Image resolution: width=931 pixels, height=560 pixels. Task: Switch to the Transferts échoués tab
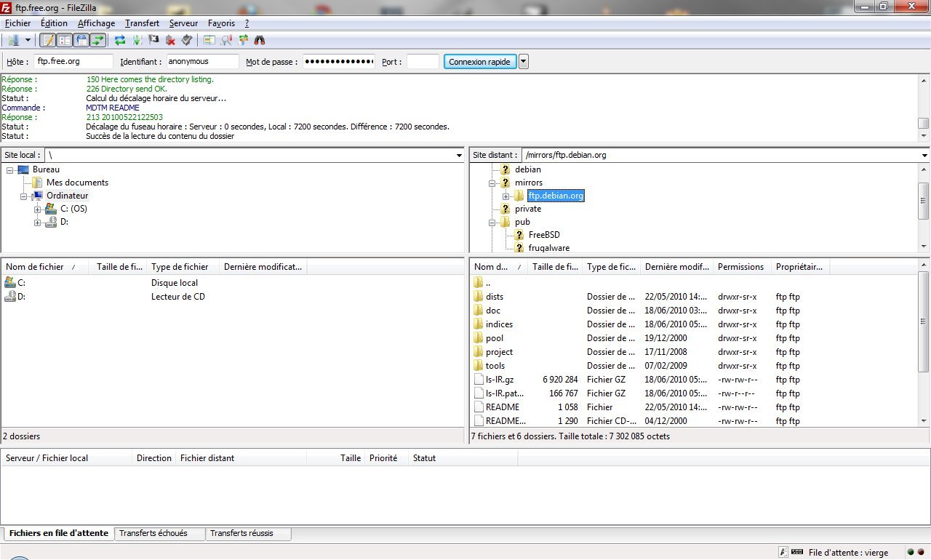tap(153, 534)
